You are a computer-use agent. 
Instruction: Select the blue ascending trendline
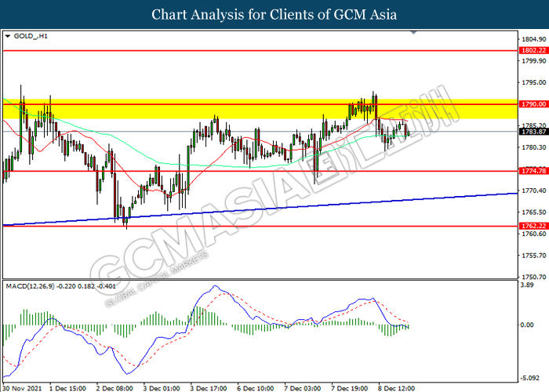click(x=260, y=209)
